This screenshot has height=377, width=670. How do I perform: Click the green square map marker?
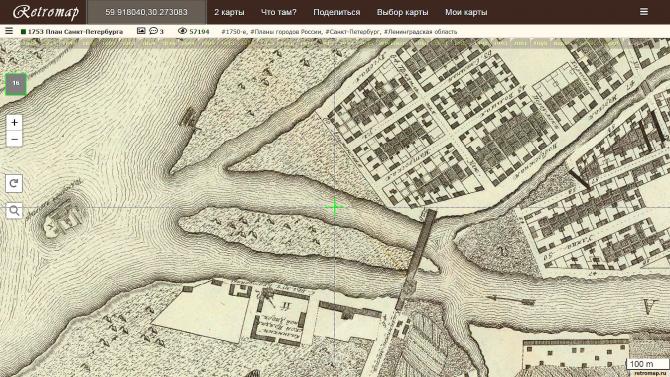[24, 32]
